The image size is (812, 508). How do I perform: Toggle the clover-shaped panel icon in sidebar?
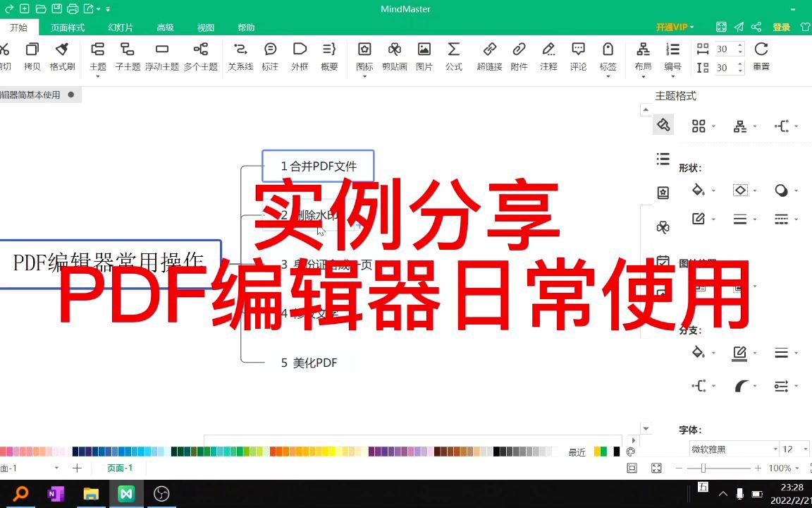pyautogui.click(x=663, y=227)
